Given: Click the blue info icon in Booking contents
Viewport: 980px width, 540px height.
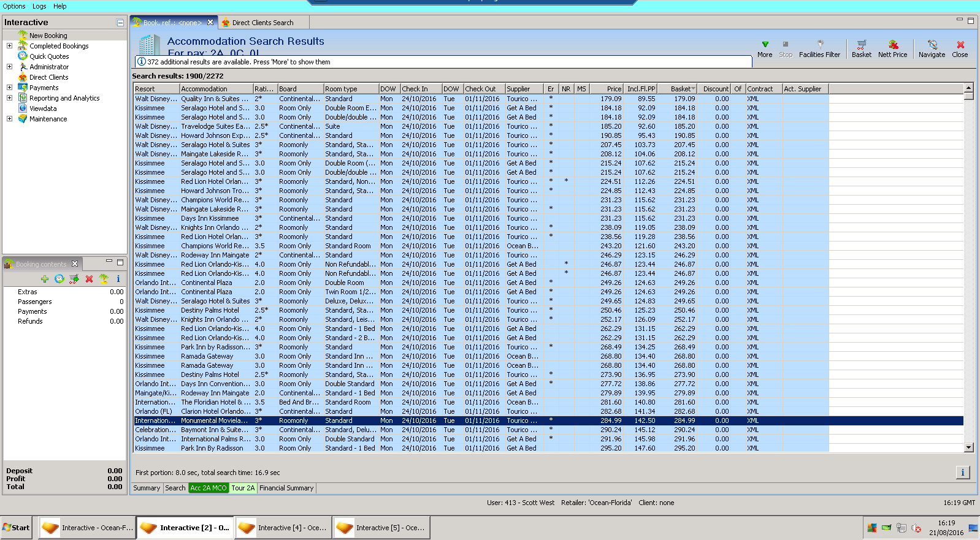Looking at the screenshot, I should pos(118,279).
